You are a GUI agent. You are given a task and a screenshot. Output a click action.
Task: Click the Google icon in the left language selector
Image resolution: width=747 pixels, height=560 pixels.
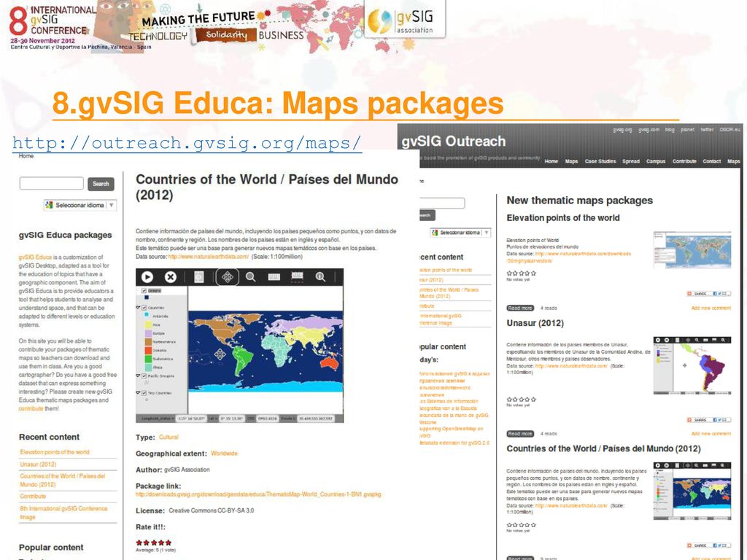click(49, 205)
